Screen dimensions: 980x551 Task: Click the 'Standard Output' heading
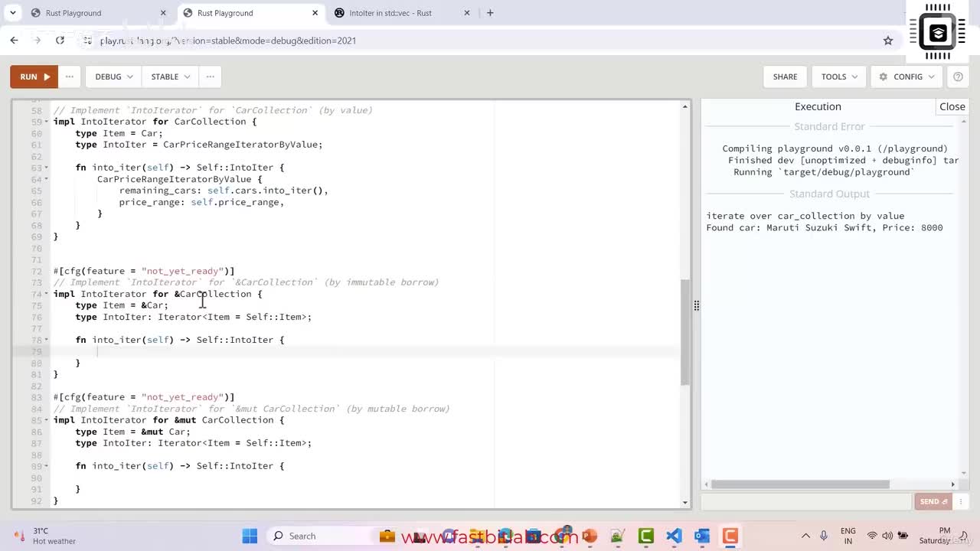coord(829,194)
